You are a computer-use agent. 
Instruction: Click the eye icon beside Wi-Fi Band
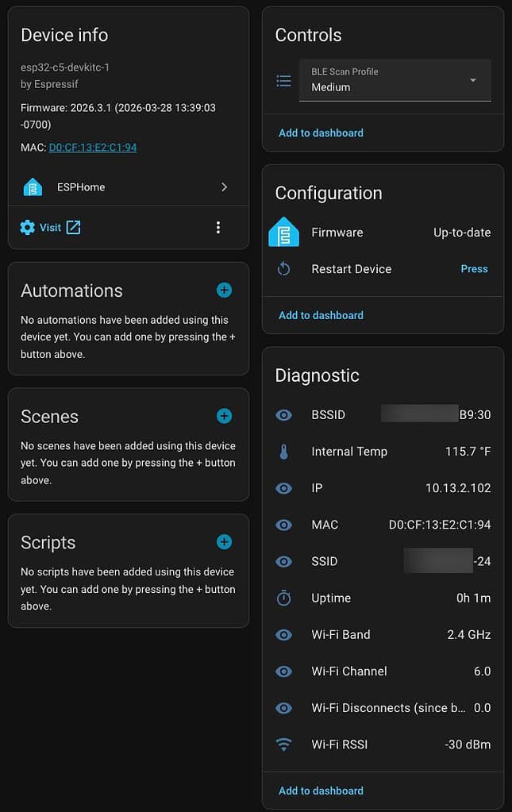283,635
